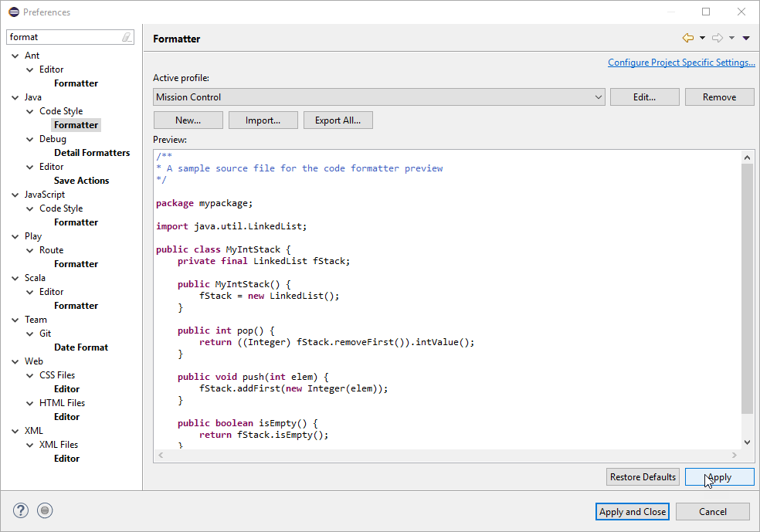Open the Configure Project Specific Settings link

681,62
